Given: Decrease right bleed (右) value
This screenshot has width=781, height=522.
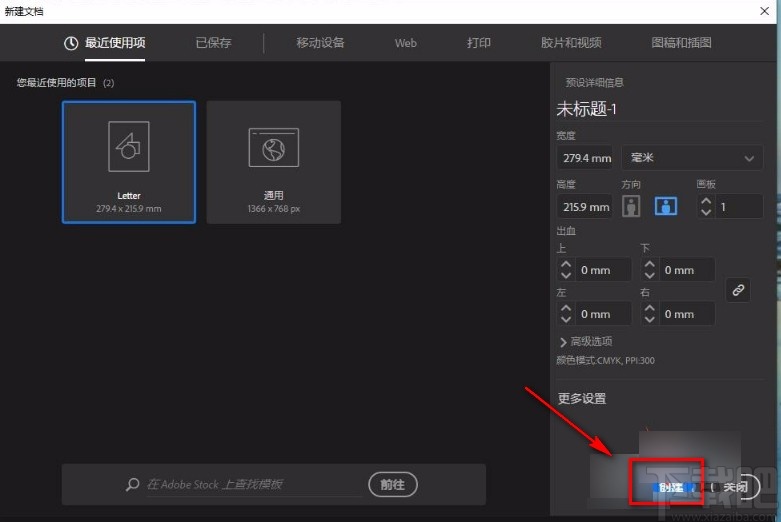Looking at the screenshot, I should click(649, 319).
